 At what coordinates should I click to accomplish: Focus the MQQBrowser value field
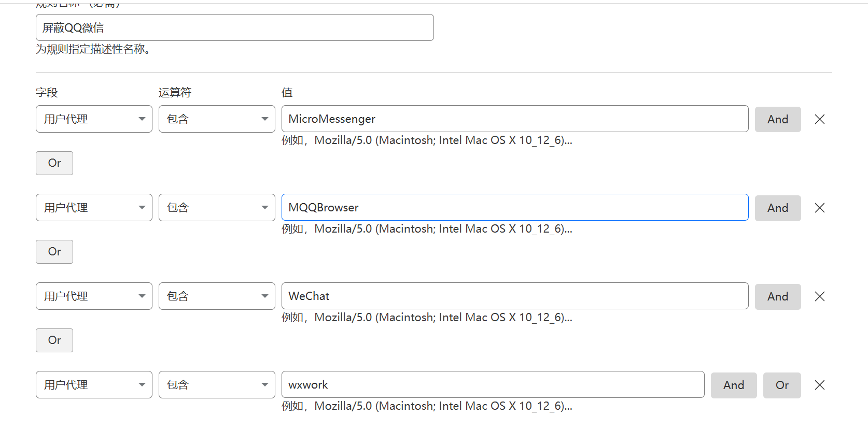click(x=515, y=207)
